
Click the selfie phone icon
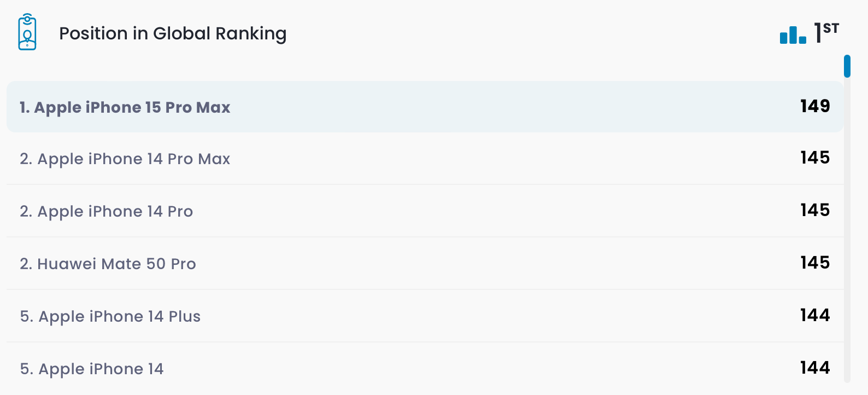[27, 33]
